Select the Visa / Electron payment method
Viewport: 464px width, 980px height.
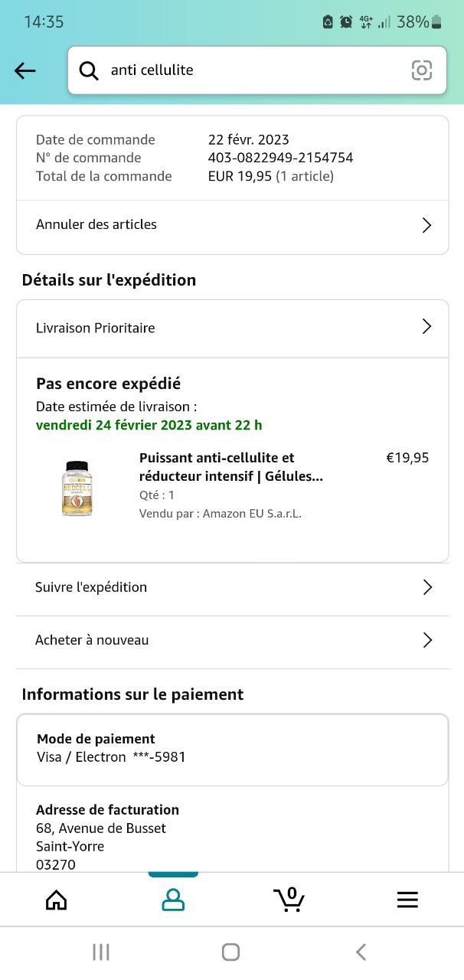(x=112, y=757)
